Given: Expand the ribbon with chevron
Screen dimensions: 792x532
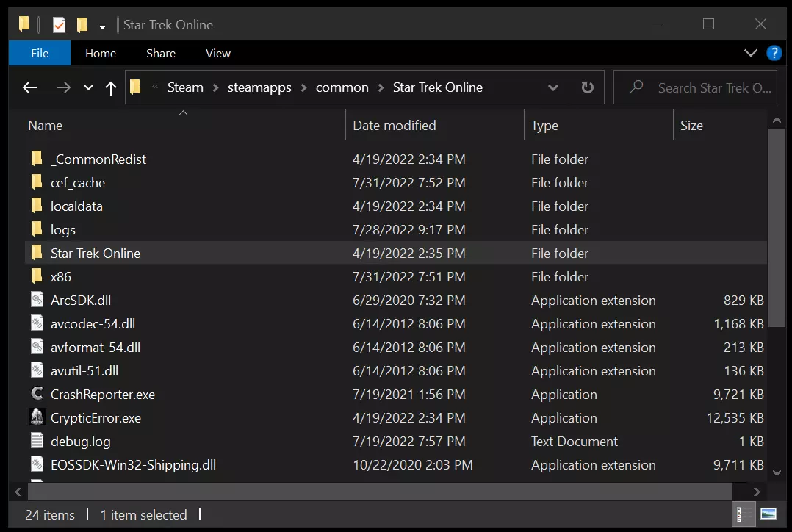Looking at the screenshot, I should tap(750, 53).
